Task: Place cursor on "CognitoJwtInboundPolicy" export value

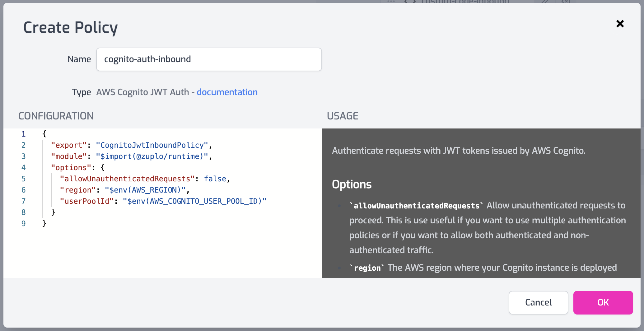Action: click(x=152, y=145)
